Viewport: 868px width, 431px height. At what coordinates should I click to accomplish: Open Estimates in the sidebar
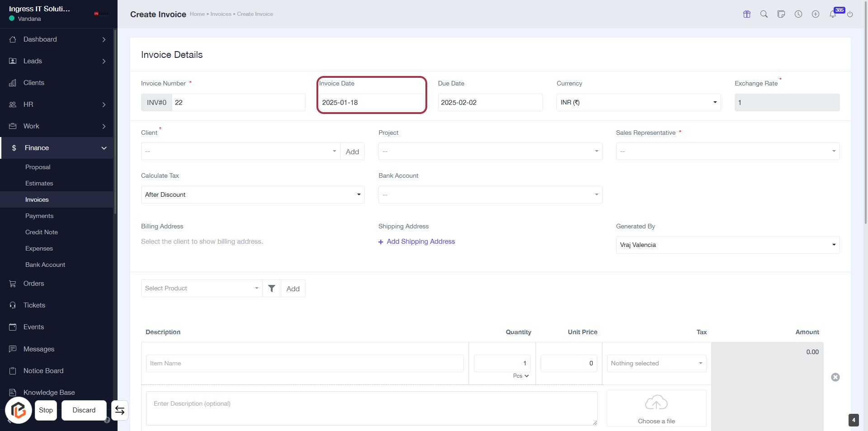coord(39,184)
